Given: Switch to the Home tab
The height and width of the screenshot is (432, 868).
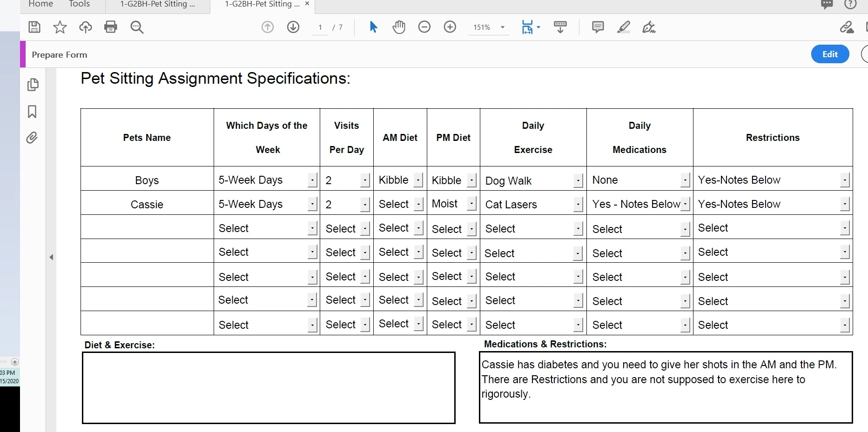Looking at the screenshot, I should coord(41,4).
